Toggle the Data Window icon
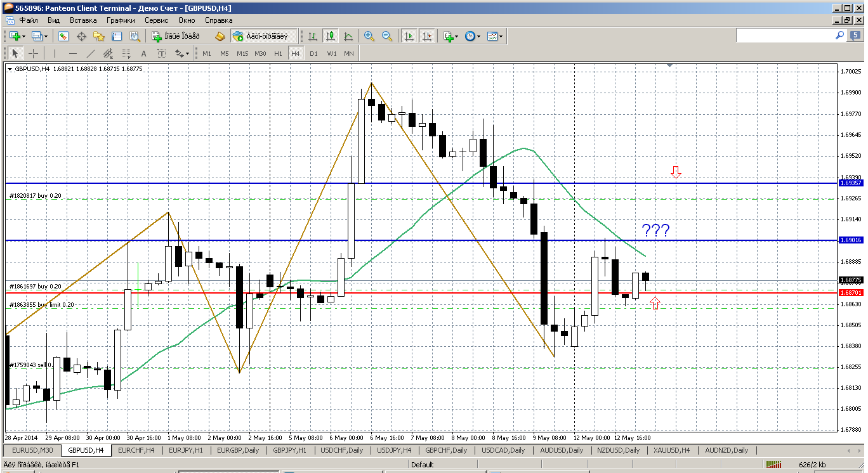The width and height of the screenshot is (868, 473). pyautogui.click(x=81, y=36)
